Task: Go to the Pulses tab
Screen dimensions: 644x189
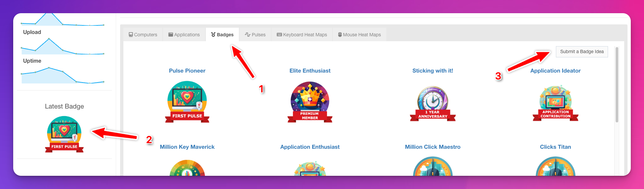Action: pyautogui.click(x=255, y=35)
